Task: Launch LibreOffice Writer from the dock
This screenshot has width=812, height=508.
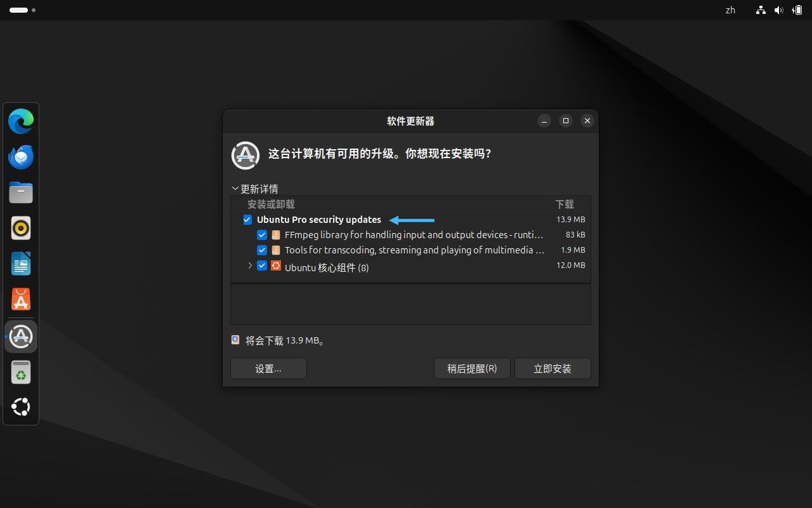Action: click(x=21, y=263)
